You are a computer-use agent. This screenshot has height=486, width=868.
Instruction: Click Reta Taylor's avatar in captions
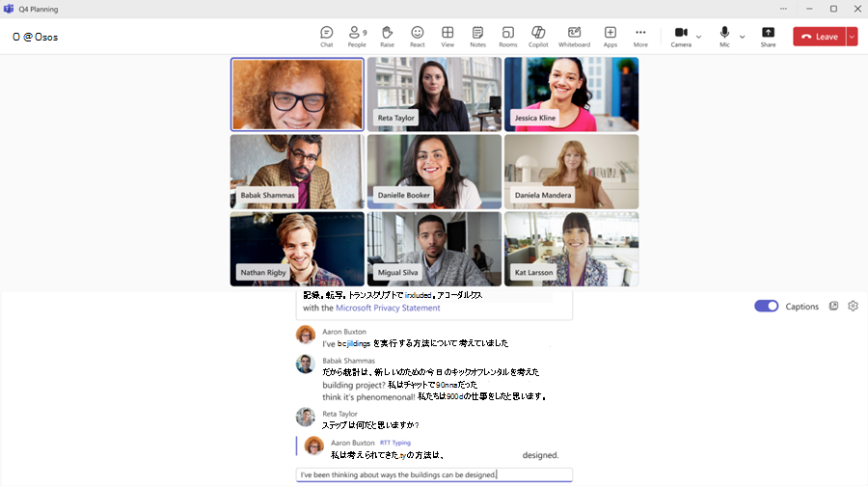306,417
